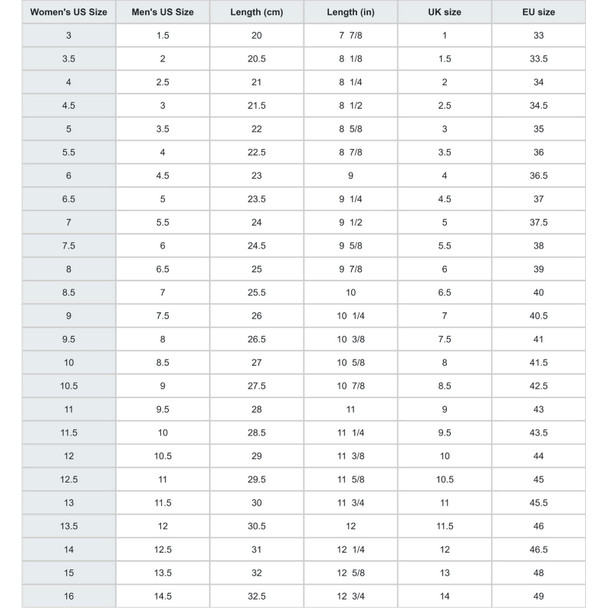Screen dimensions: 608x608
Task: Click the 8 7/8 inch length cell
Action: pyautogui.click(x=351, y=152)
